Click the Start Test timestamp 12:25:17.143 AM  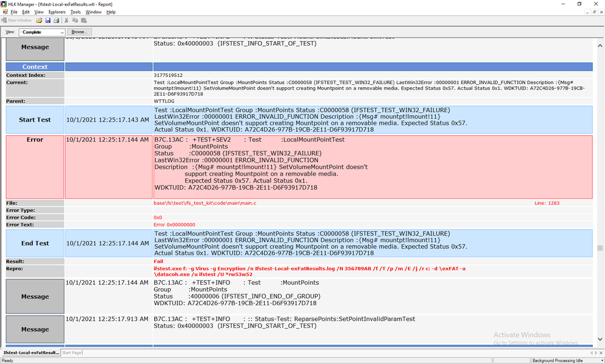point(108,120)
